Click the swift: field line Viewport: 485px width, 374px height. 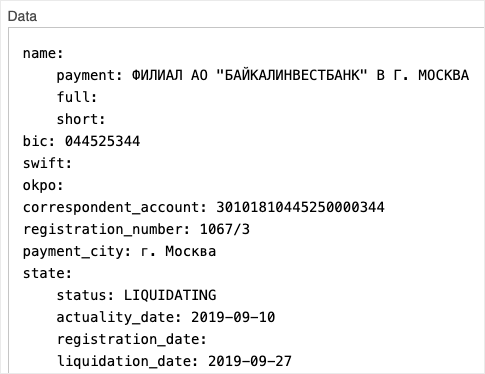47,163
